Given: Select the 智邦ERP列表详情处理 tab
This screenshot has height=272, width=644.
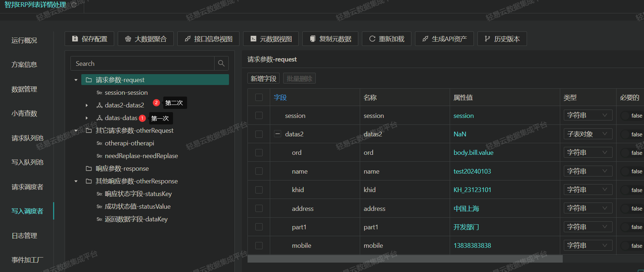Looking at the screenshot, I should tap(35, 5).
